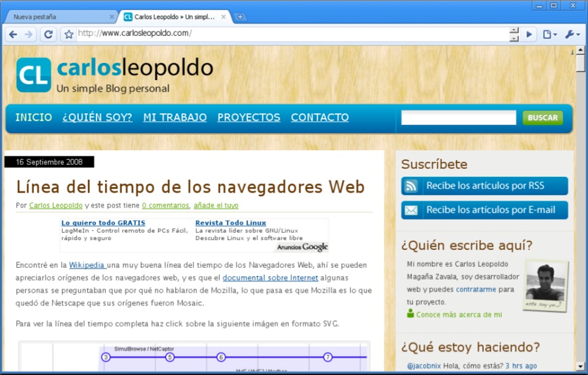Close the Carlos Leopoldo tab

(x=224, y=17)
